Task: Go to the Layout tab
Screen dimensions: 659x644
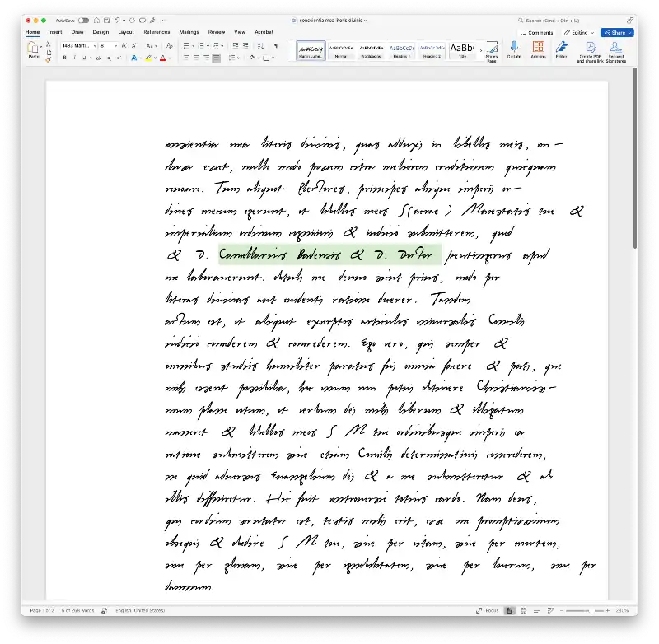Action: [x=126, y=32]
